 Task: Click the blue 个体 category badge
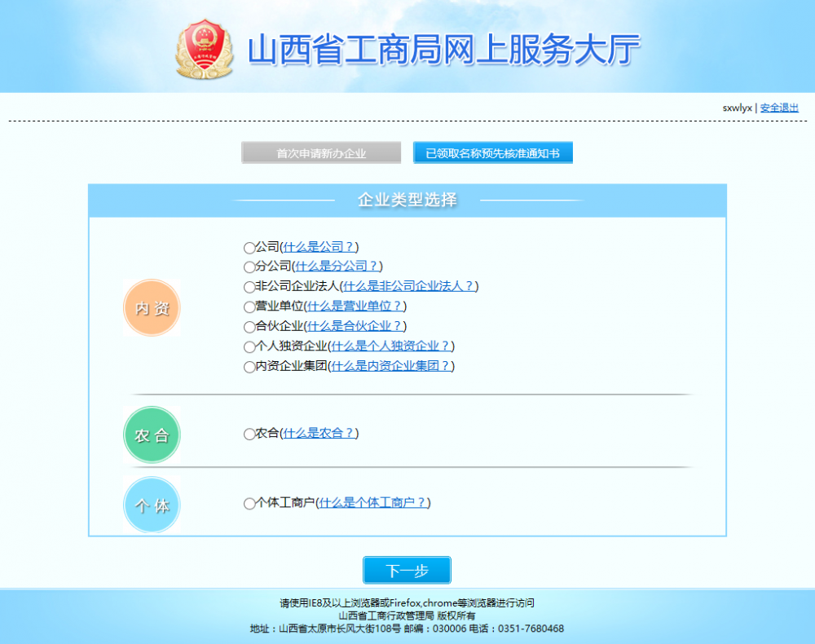(152, 505)
